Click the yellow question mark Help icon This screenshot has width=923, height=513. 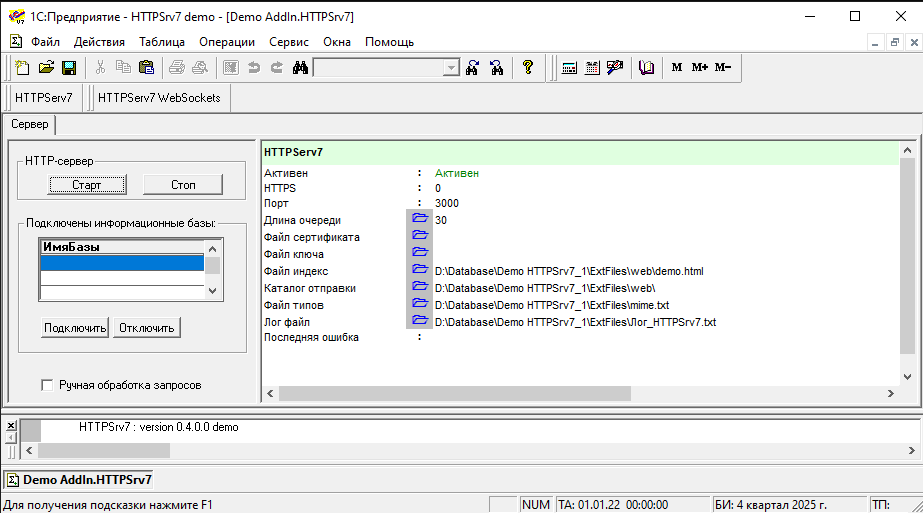tap(528, 67)
